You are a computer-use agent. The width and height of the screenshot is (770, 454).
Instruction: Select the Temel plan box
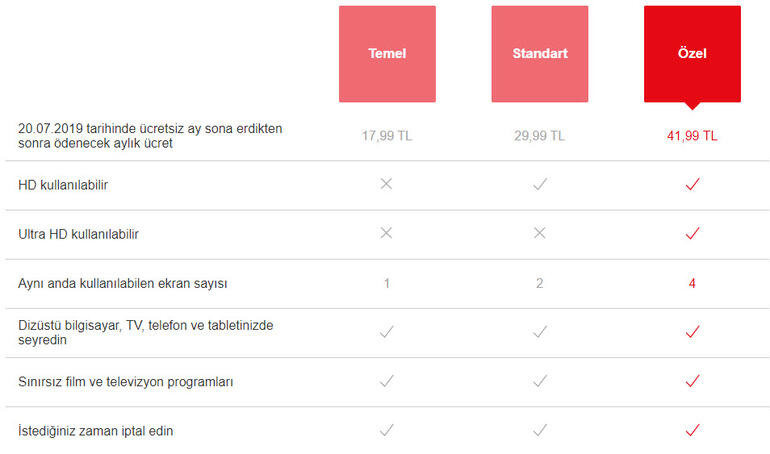[387, 54]
